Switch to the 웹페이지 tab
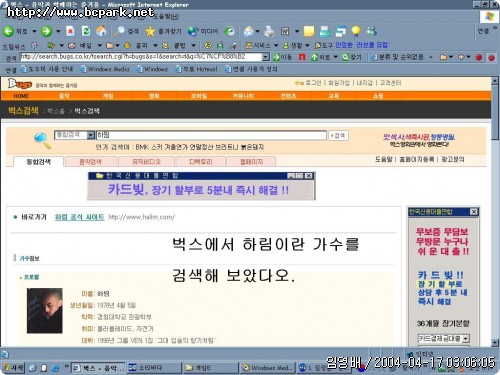Image resolution: width=500 pixels, height=375 pixels. [x=251, y=162]
